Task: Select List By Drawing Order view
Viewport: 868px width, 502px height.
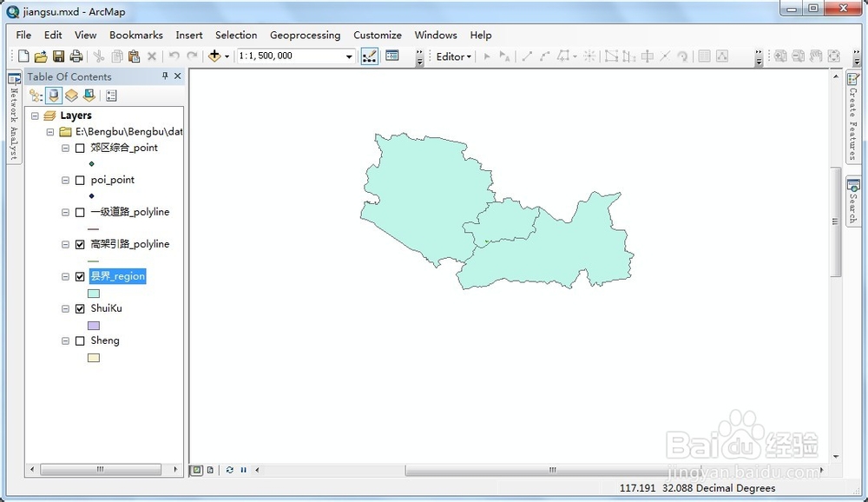Action: [34, 96]
